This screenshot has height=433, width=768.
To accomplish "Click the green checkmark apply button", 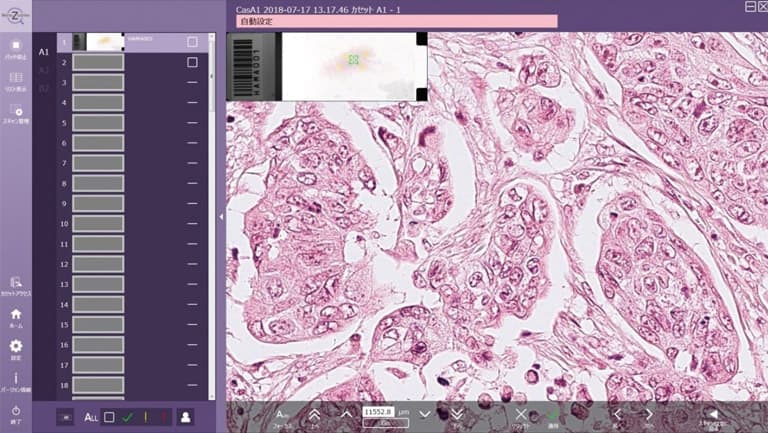I will tap(553, 414).
